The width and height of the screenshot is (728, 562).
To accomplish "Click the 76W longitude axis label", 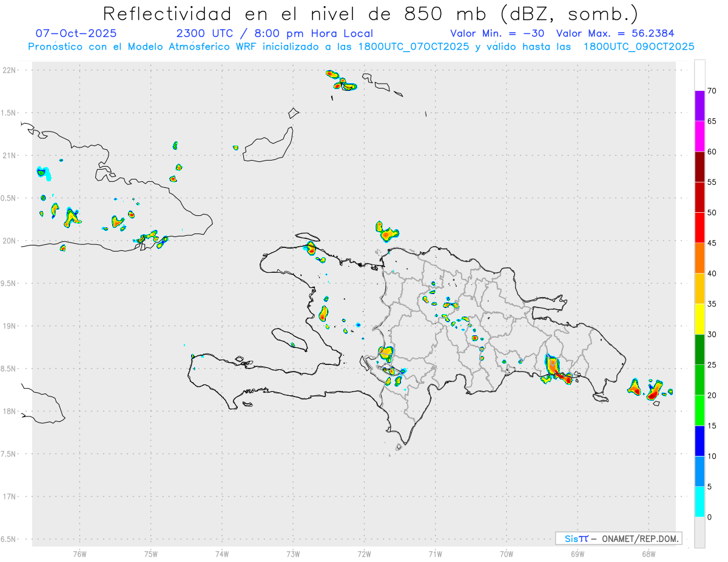I will click(79, 553).
